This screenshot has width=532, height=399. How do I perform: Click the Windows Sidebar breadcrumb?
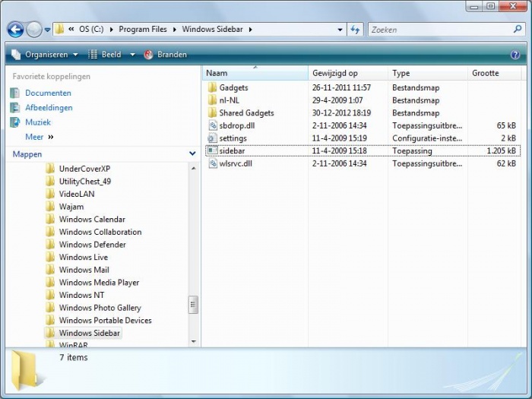pos(212,29)
